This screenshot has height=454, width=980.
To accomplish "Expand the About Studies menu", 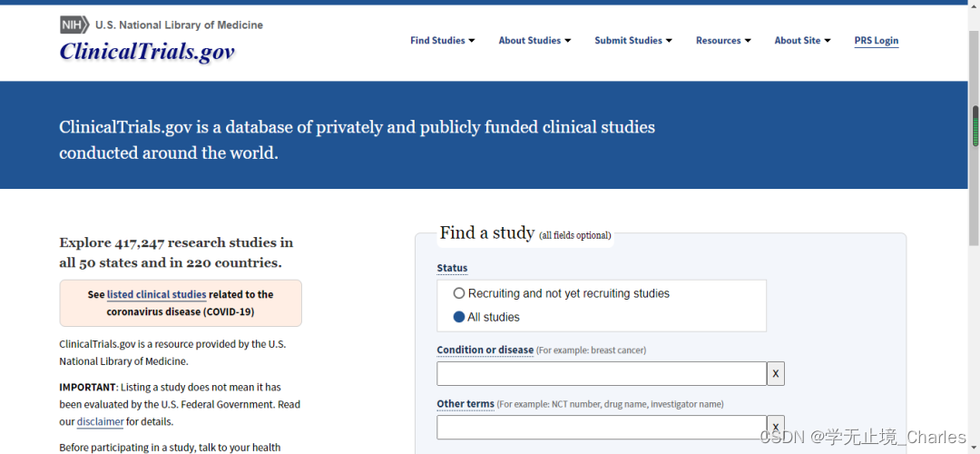I will click(534, 40).
